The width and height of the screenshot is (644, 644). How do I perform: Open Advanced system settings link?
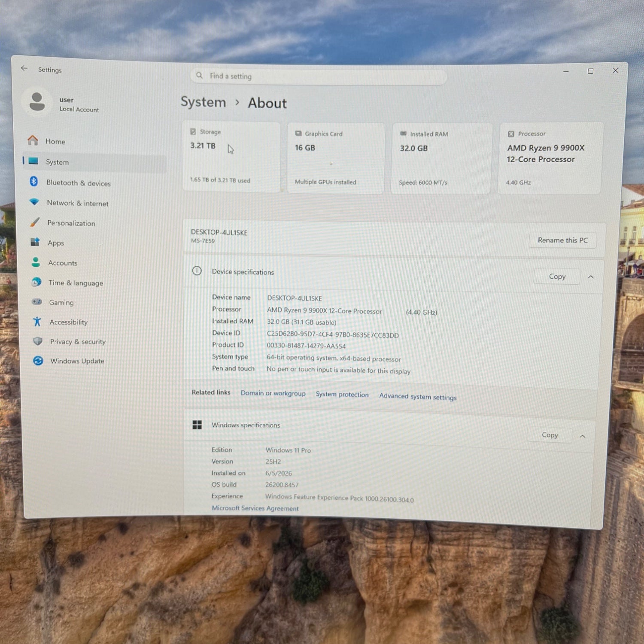click(x=418, y=396)
